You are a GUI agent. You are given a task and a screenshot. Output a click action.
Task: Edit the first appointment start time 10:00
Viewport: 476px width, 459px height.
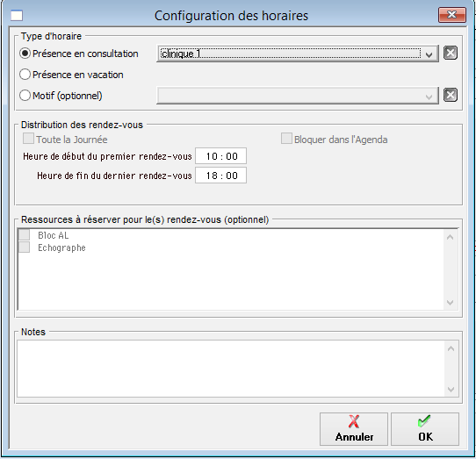click(221, 156)
